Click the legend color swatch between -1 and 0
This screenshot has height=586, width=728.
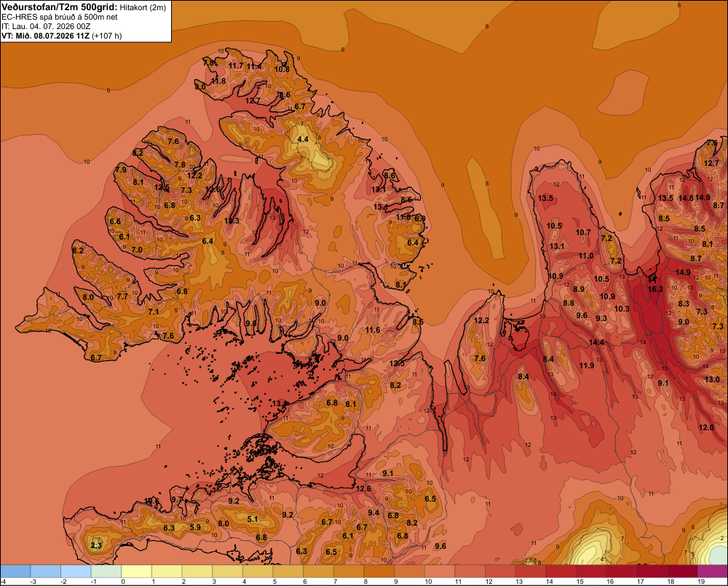[106, 571]
